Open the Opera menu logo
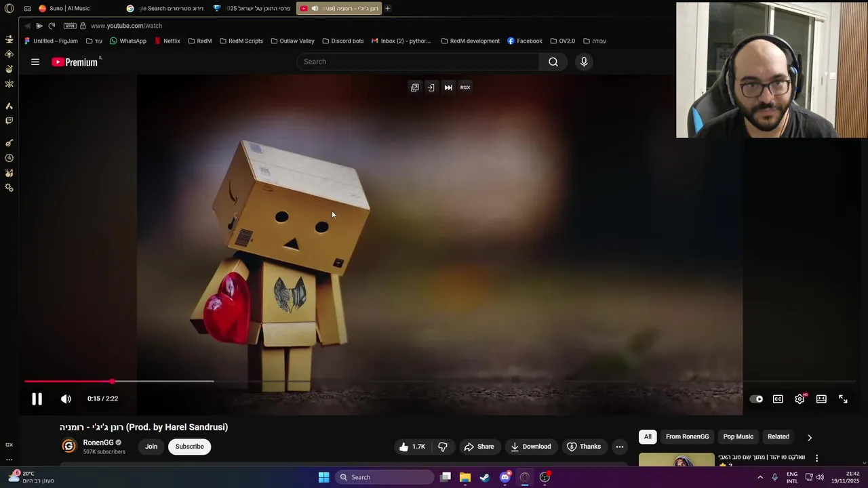This screenshot has height=488, width=868. click(9, 8)
